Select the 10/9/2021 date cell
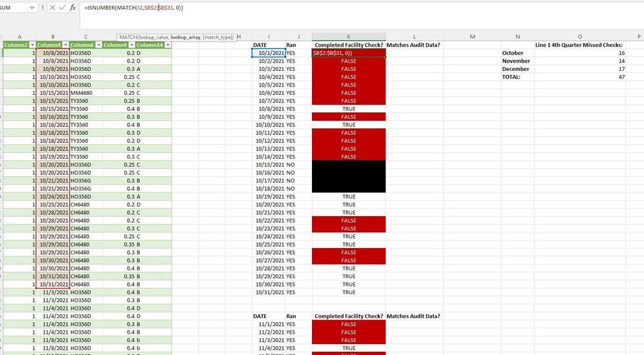The height and width of the screenshot is (355, 644). tap(269, 117)
